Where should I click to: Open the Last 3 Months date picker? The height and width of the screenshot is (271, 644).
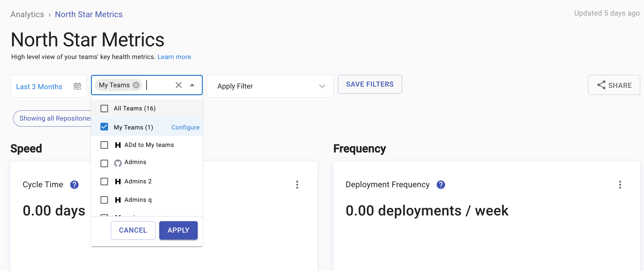39,87
